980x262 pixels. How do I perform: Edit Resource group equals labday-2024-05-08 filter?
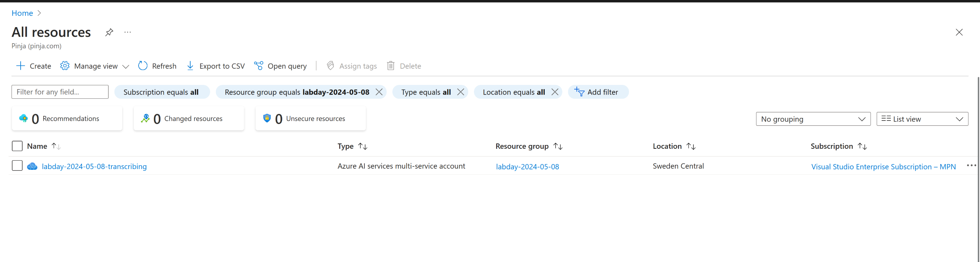[x=297, y=92]
